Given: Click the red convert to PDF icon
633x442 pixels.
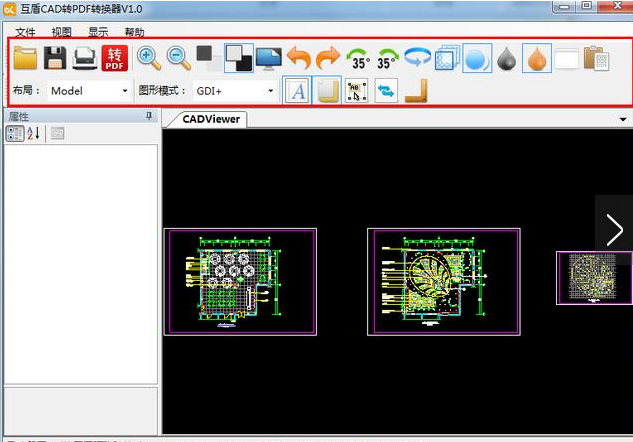Looking at the screenshot, I should pyautogui.click(x=115, y=59).
